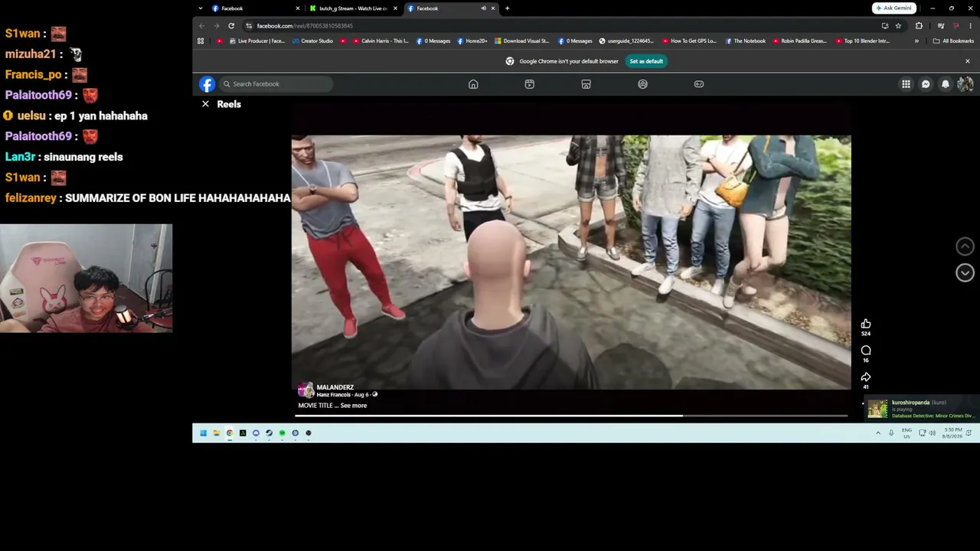The image size is (980, 551).
Task: Open the Home20+ bookmark
Action: [472, 41]
